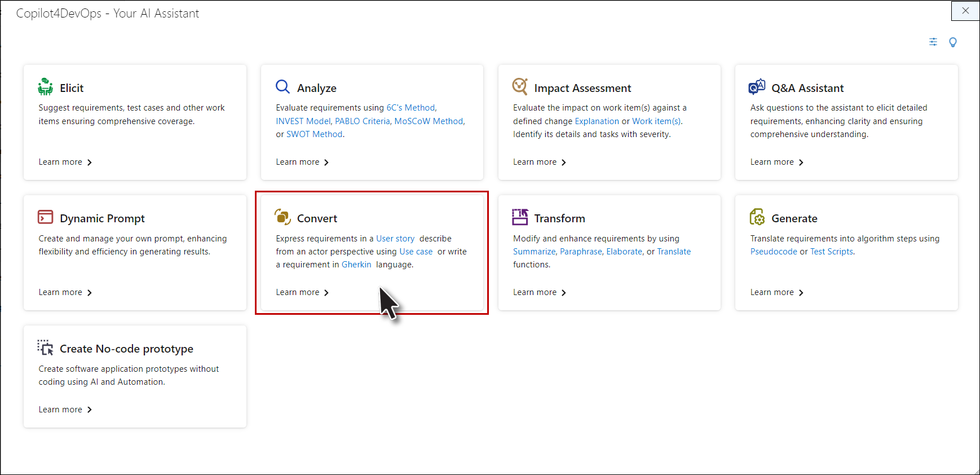Choose the Summarize function link
This screenshot has height=475, width=980.
pyautogui.click(x=534, y=252)
